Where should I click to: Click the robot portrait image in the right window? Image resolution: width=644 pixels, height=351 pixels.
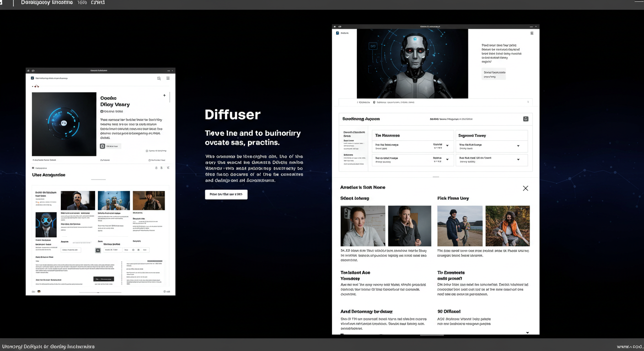click(413, 64)
